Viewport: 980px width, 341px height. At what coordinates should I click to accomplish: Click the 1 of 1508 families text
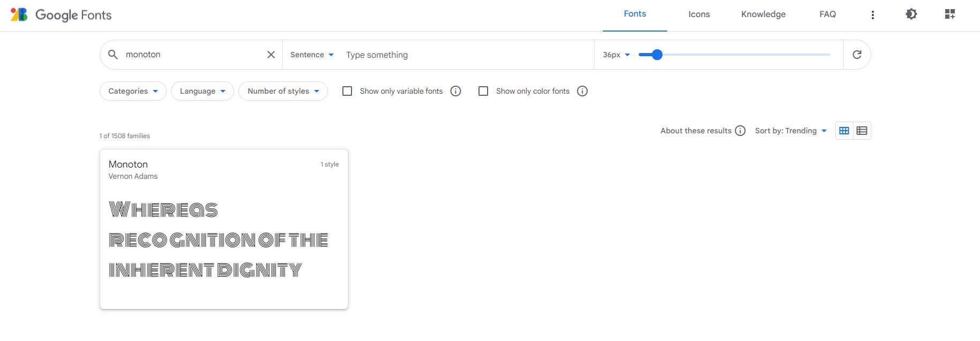point(124,136)
